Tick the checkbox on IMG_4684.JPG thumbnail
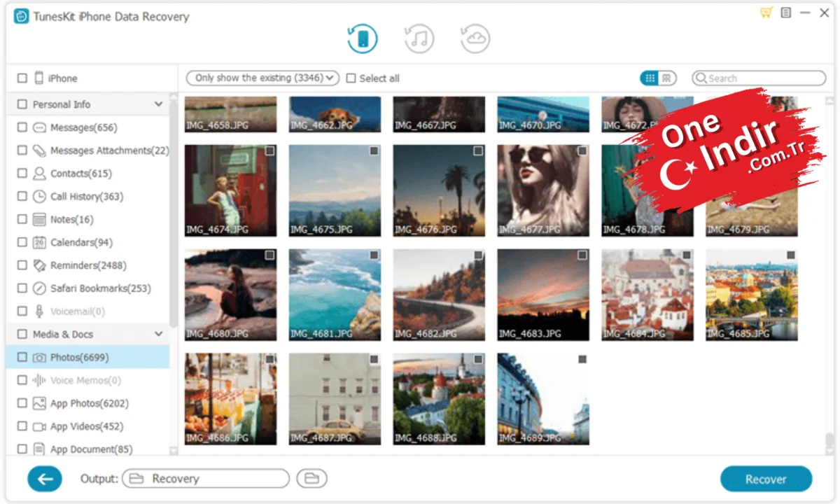 (x=687, y=255)
